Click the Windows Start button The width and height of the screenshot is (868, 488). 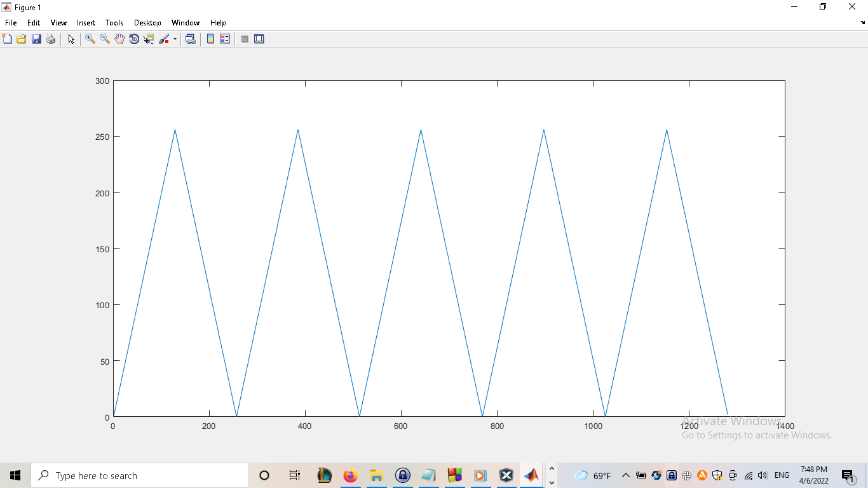(15, 475)
